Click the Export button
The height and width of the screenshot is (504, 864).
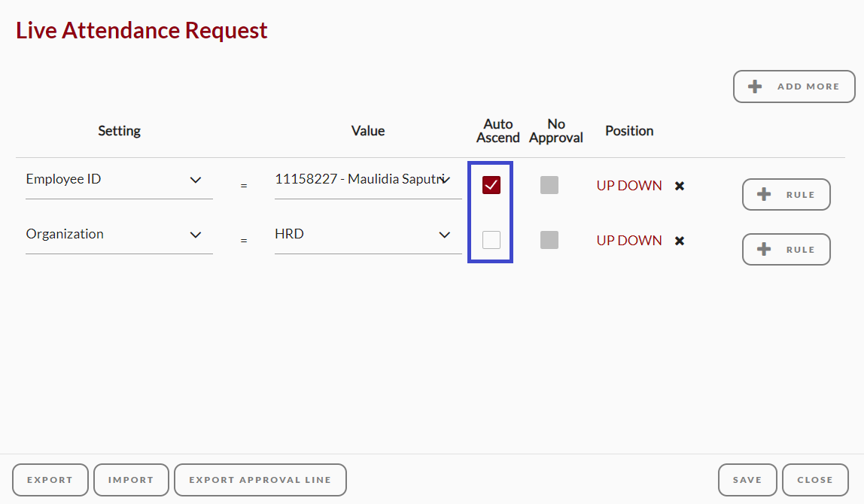click(x=50, y=480)
